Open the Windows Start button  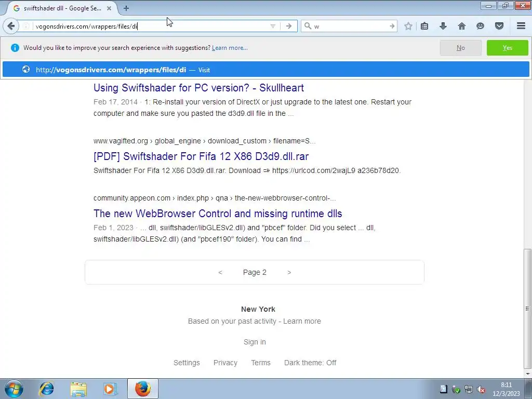coord(14,389)
